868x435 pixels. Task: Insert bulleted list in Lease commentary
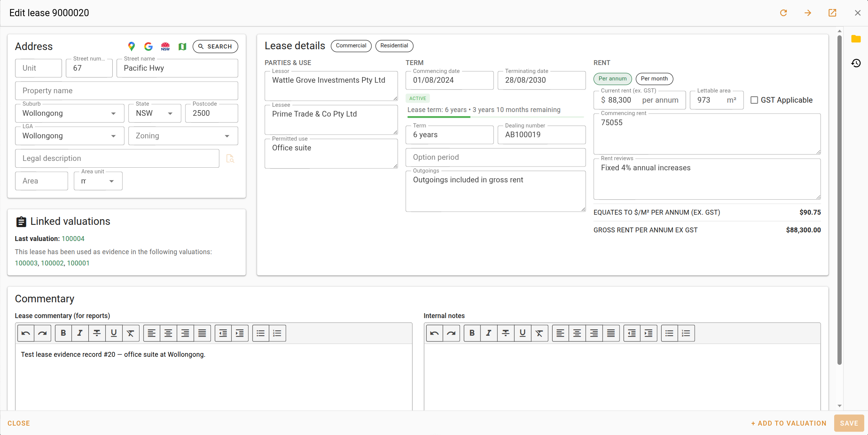[261, 333]
